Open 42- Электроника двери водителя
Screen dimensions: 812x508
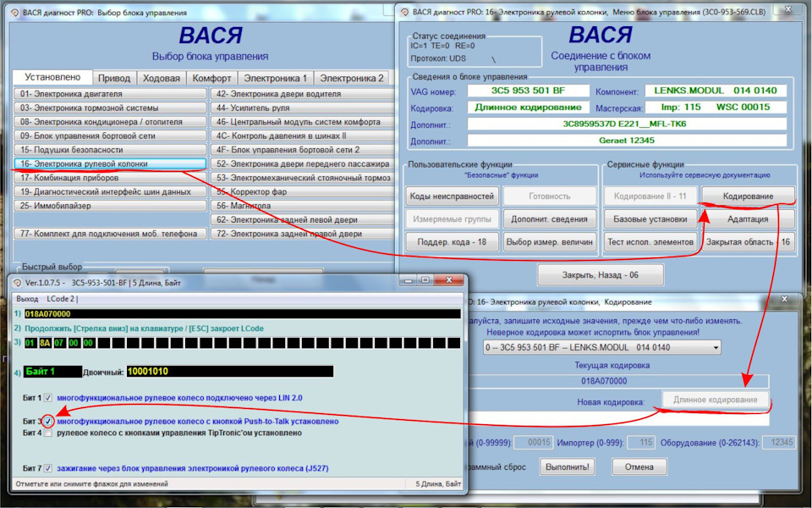(x=303, y=94)
